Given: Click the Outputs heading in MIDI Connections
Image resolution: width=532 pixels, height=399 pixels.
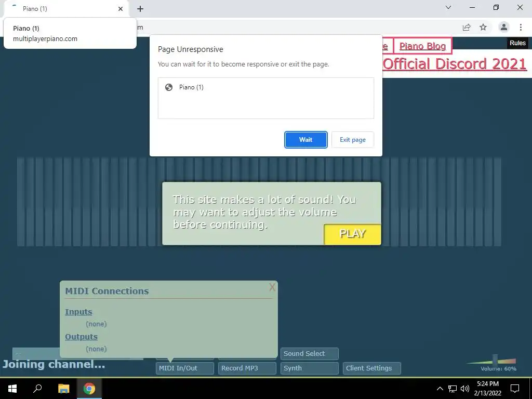Looking at the screenshot, I should click(x=81, y=337).
